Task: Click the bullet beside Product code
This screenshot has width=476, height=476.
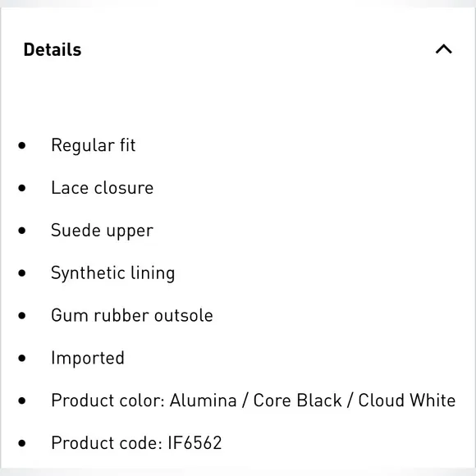Action: (x=22, y=443)
